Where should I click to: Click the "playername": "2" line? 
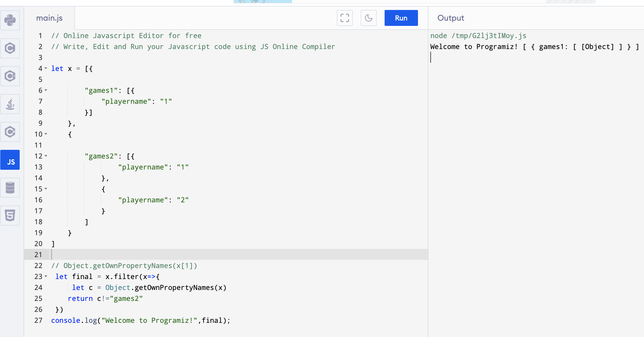154,200
